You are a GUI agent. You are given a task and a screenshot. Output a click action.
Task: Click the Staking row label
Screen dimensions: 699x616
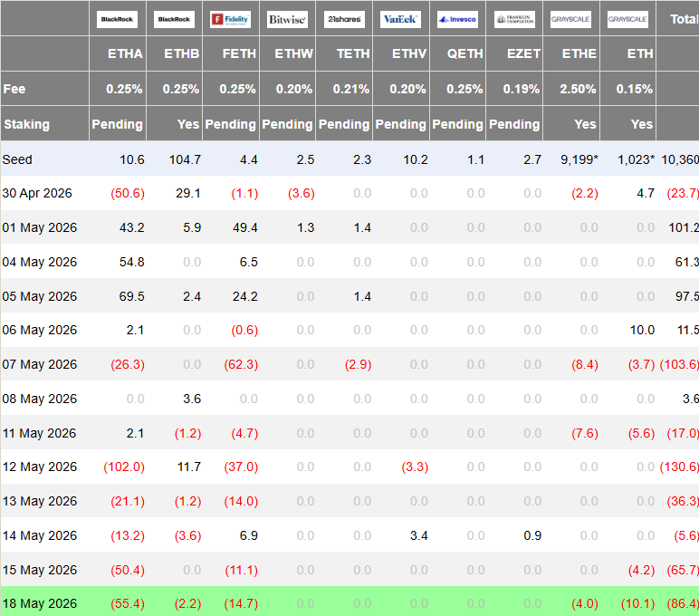point(27,124)
